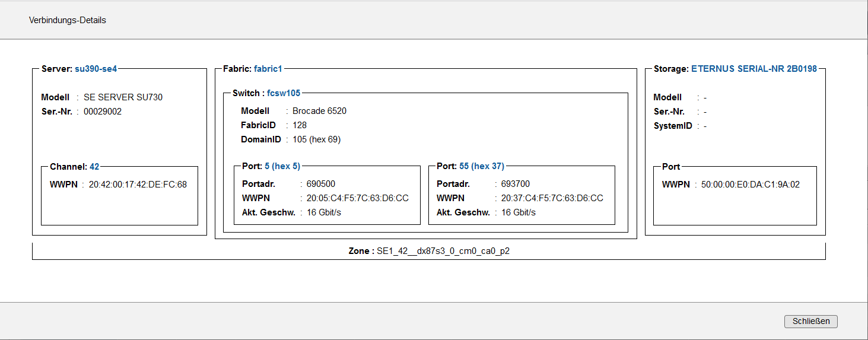Click the switch model Brocade 6520
The height and width of the screenshot is (340, 868).
(319, 111)
